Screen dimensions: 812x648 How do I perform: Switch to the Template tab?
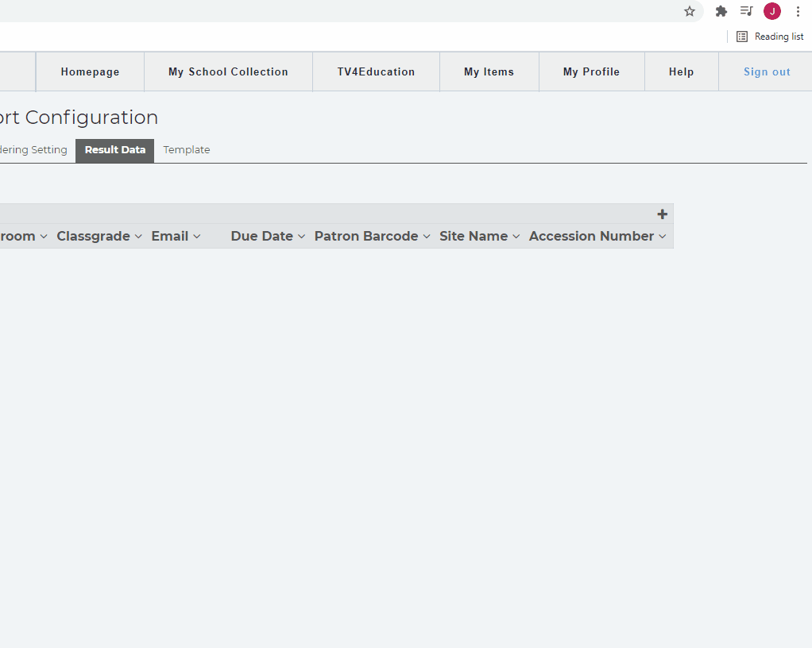tap(187, 150)
